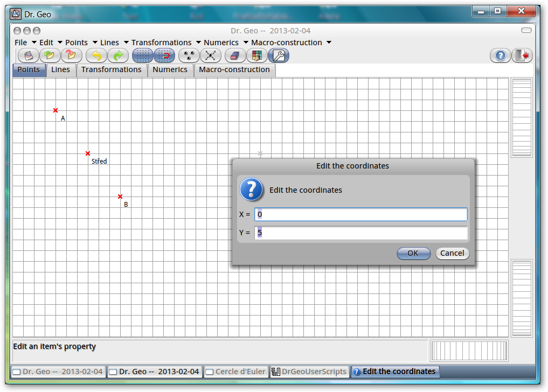Open the Transformations menu dropdown
The width and height of the screenshot is (548, 392).
pyautogui.click(x=166, y=43)
